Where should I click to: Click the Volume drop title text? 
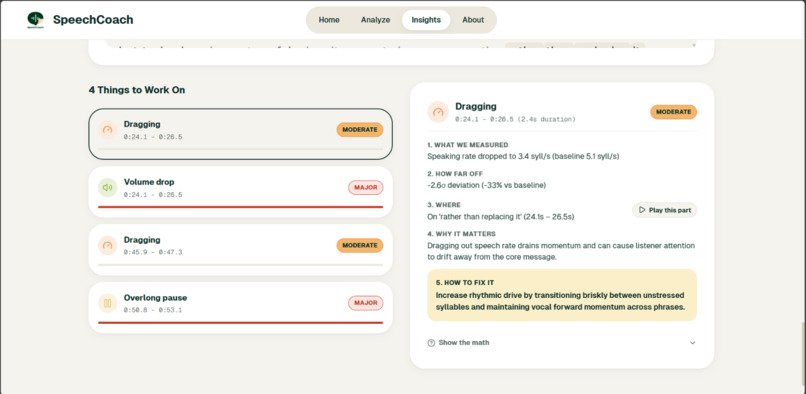(149, 182)
